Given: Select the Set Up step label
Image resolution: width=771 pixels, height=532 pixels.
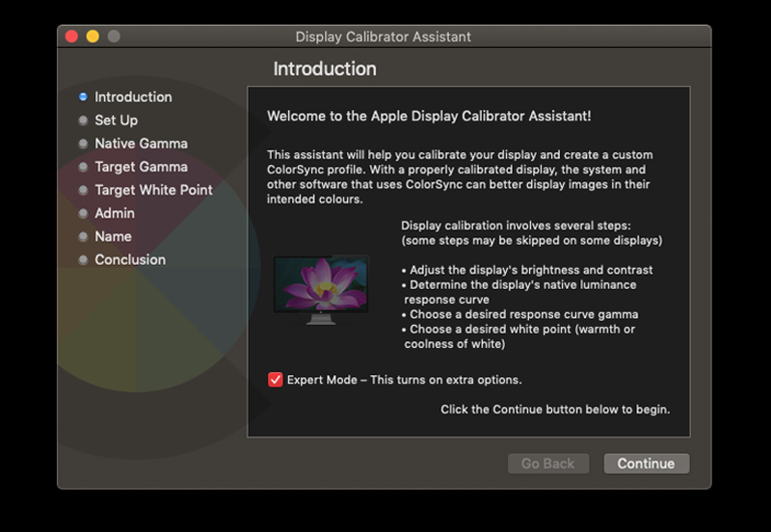Looking at the screenshot, I should 116,120.
